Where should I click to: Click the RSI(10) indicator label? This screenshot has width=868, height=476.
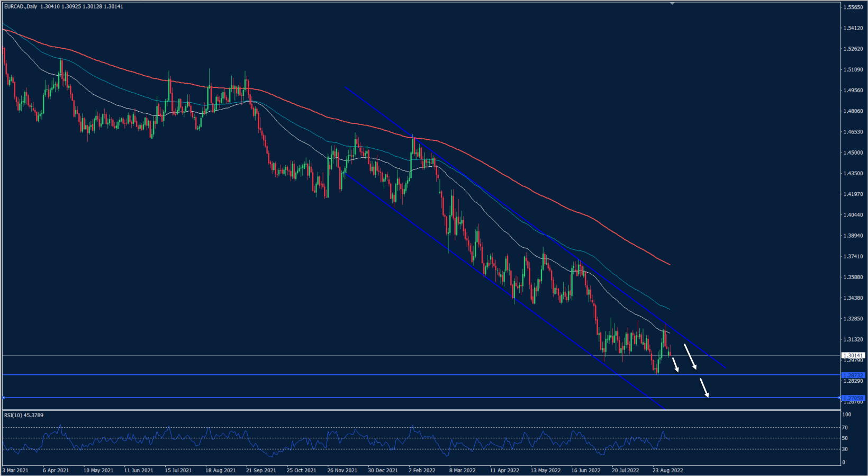(x=24, y=415)
